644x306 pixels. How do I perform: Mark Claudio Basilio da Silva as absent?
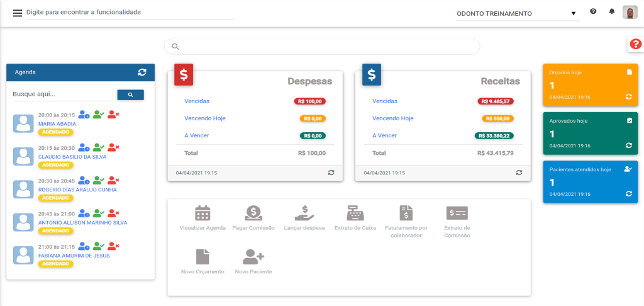pos(113,147)
